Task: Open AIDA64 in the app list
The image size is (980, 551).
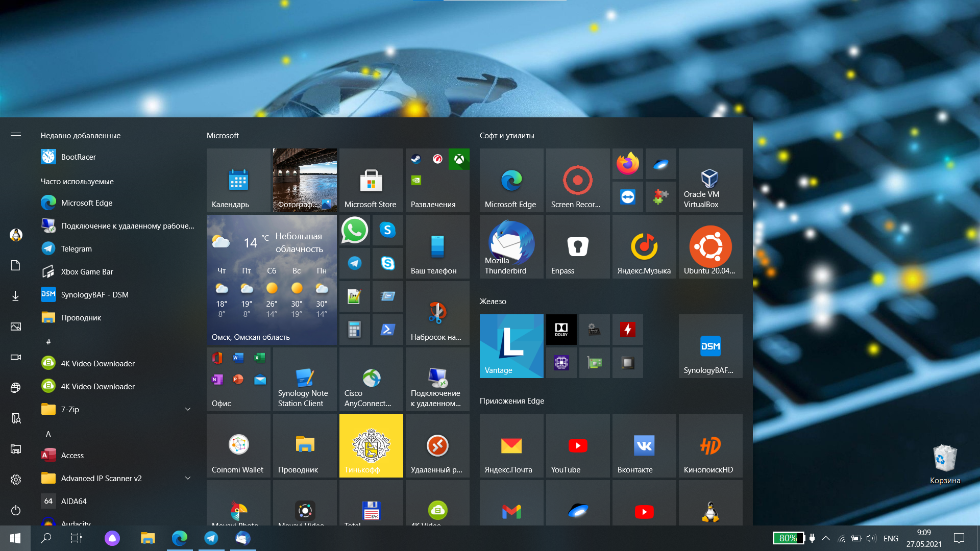Action: [x=117, y=501]
